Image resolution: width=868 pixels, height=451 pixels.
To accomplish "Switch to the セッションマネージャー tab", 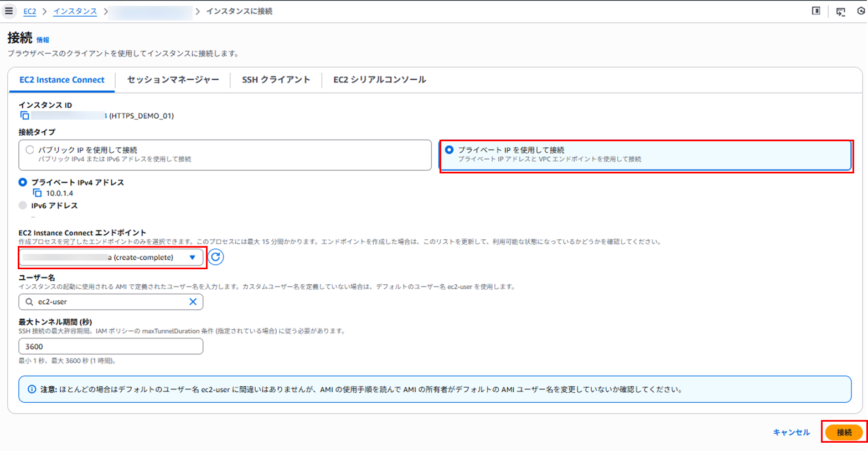I will (x=173, y=80).
